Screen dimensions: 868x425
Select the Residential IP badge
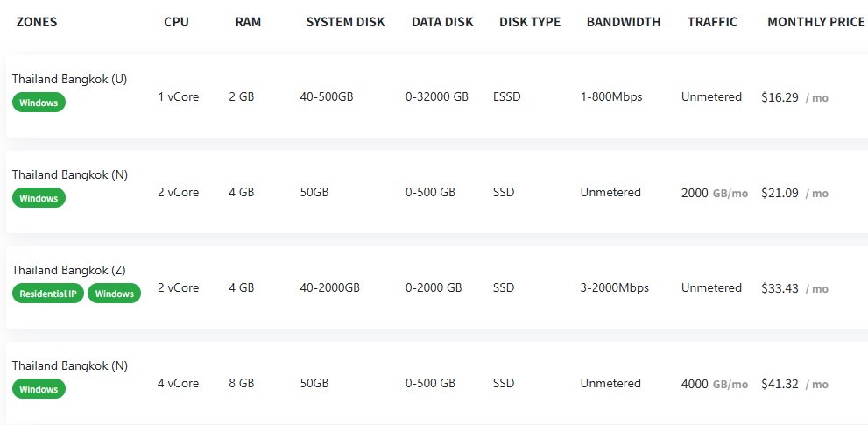point(48,294)
